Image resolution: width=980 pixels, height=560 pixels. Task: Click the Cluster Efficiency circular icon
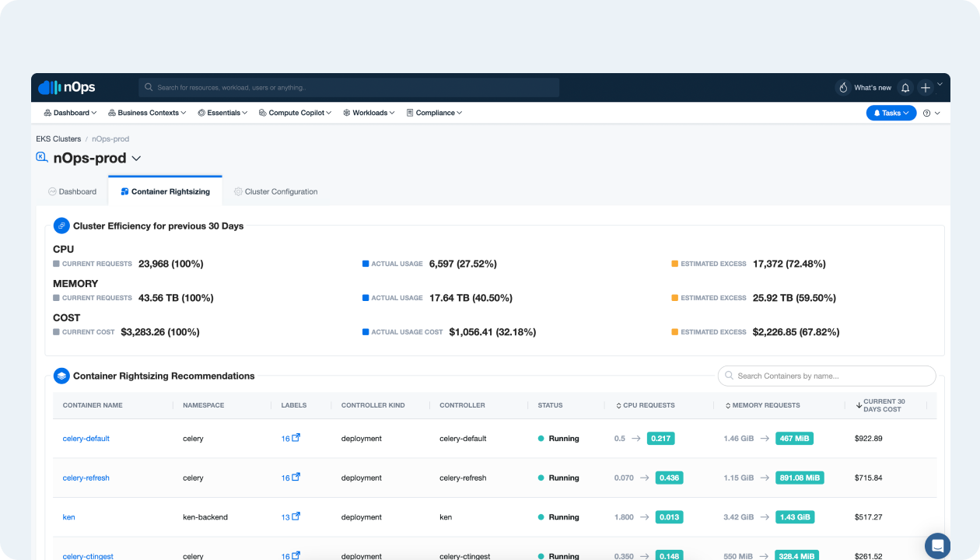click(61, 226)
